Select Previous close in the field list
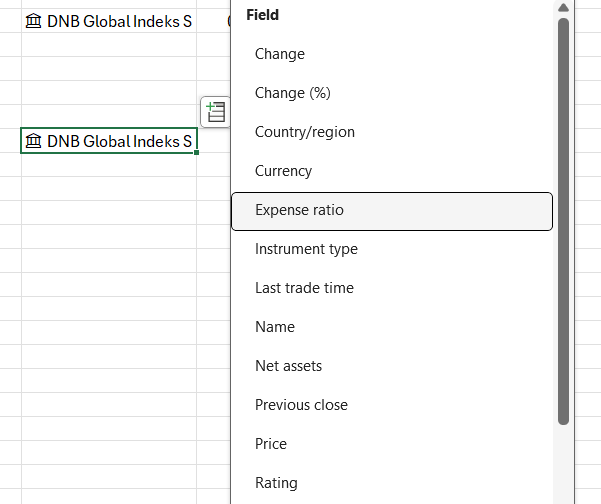 coord(301,405)
